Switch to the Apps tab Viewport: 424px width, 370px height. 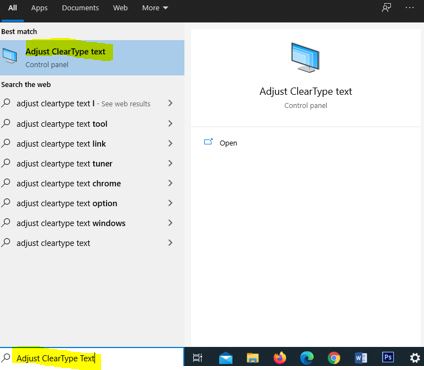[x=39, y=8]
